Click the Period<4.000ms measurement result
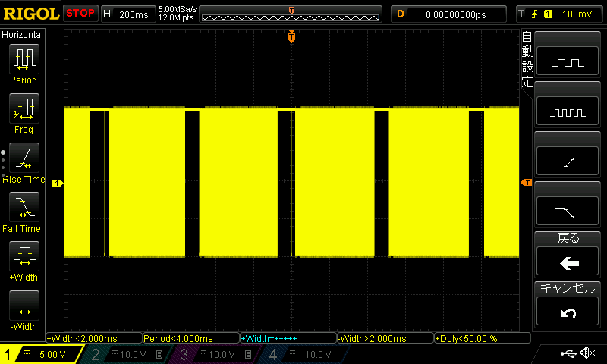This screenshot has width=607, height=364. (191, 338)
